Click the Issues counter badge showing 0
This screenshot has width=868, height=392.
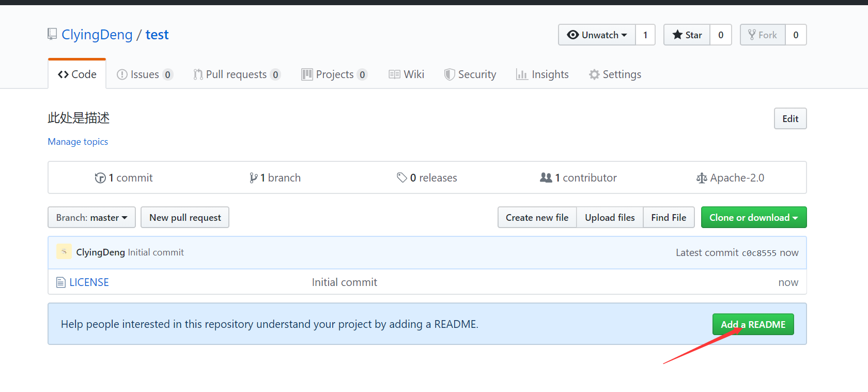pyautogui.click(x=167, y=74)
